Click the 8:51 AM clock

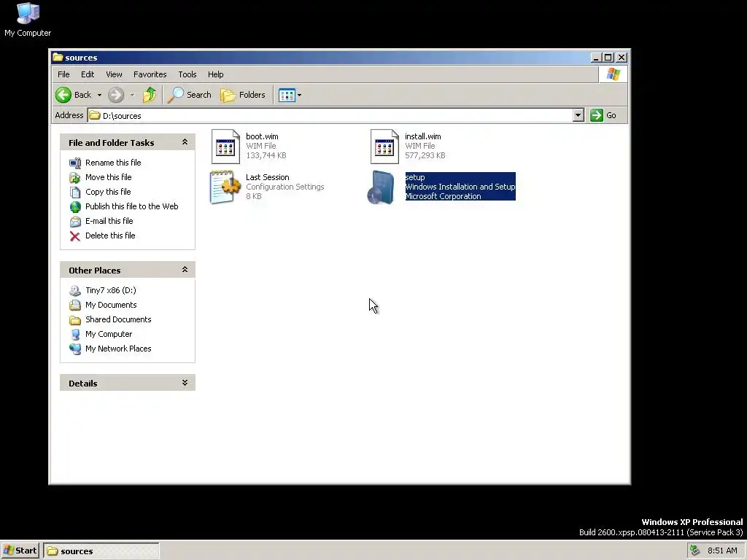click(x=722, y=551)
